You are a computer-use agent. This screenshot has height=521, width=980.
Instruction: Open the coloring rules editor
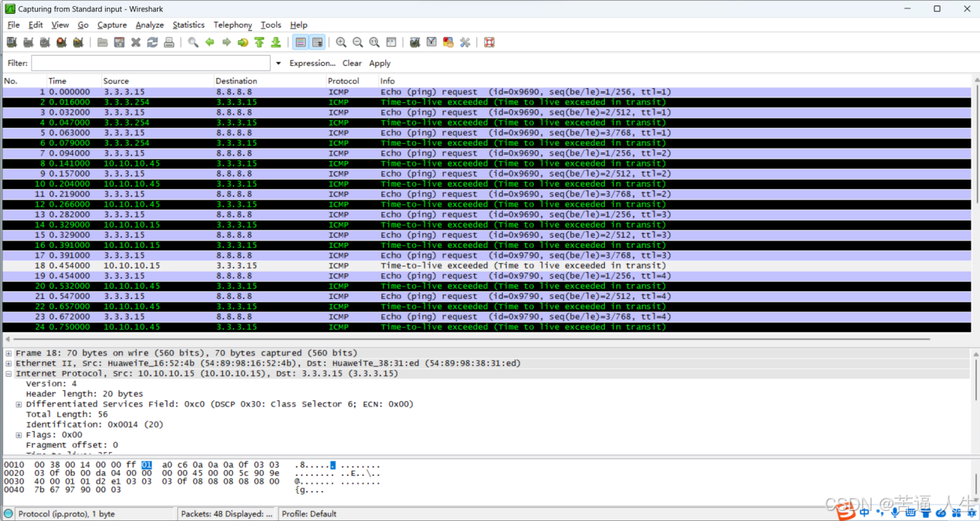449,43
